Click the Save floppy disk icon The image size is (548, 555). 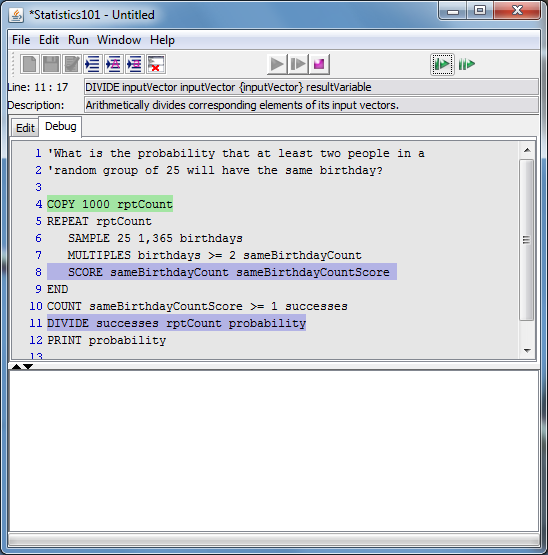[x=51, y=64]
